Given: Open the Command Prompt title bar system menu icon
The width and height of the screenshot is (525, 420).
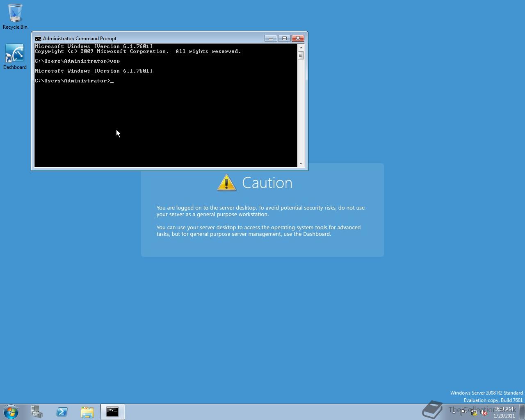Looking at the screenshot, I should coord(38,38).
